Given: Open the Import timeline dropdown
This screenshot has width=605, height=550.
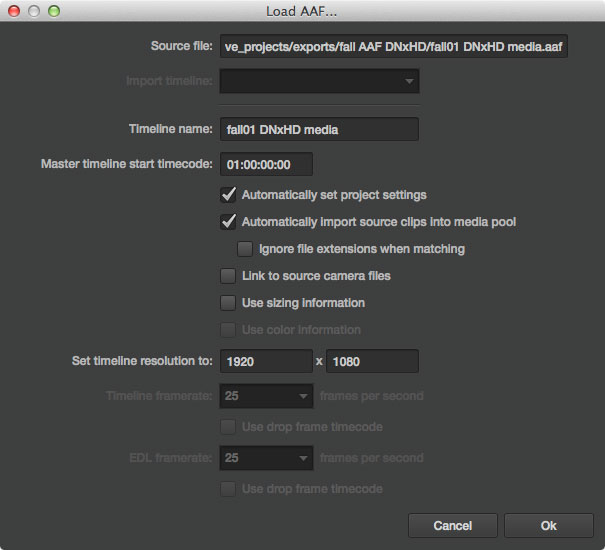Looking at the screenshot, I should [319, 81].
